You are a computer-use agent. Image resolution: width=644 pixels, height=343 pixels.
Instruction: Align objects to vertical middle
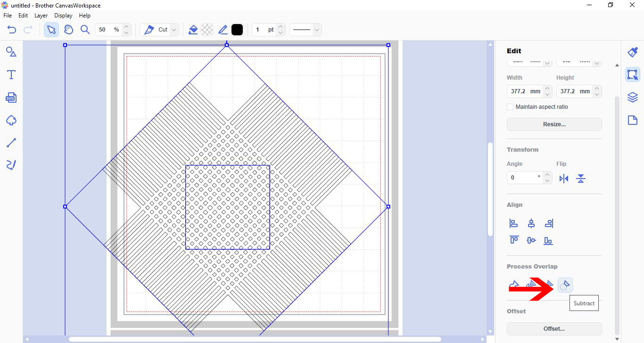tap(531, 240)
